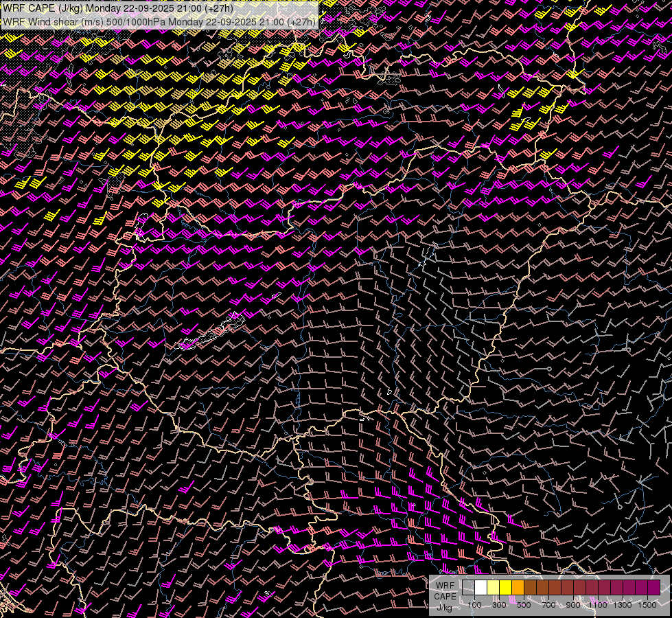Click the rightmost purple legend swatch

click(653, 587)
